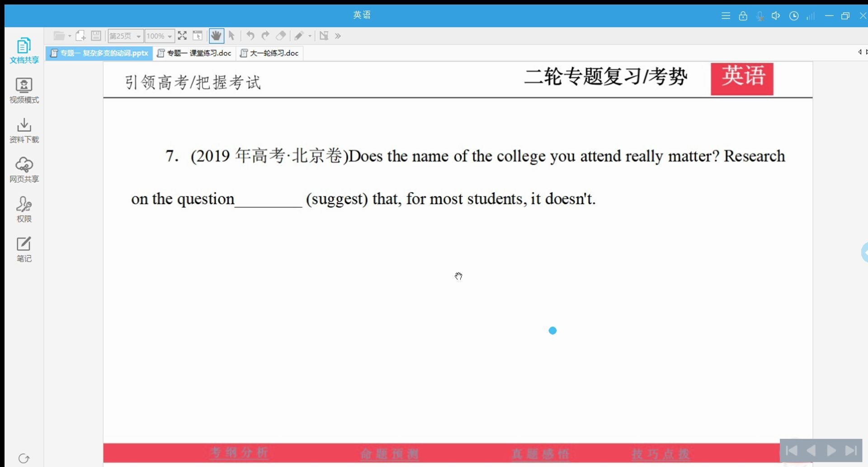Click the clock icon in title bar
868x467 pixels.
click(x=794, y=16)
